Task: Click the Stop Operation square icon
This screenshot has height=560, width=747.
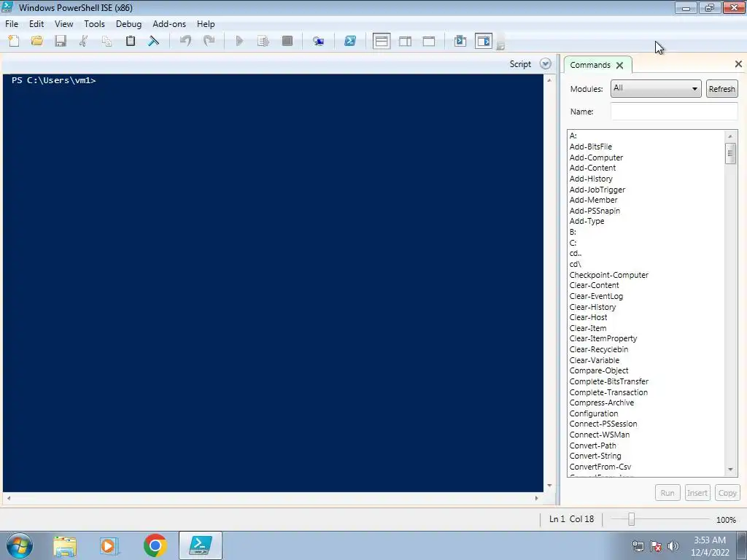Action: (287, 41)
